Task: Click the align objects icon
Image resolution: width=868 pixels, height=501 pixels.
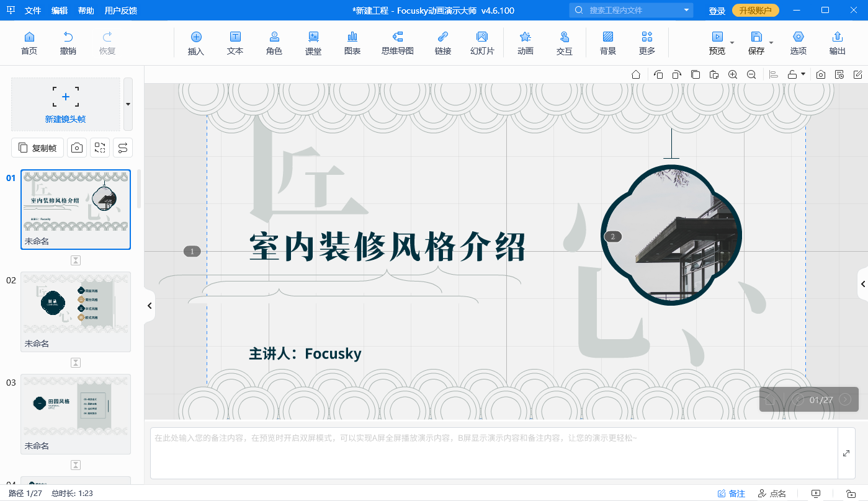Action: [774, 74]
